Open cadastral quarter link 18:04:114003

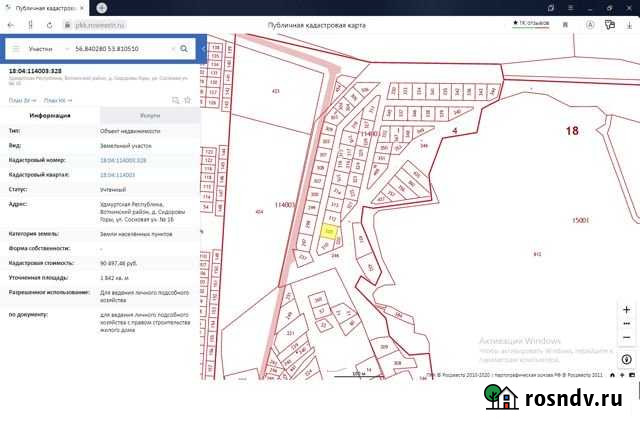[118, 175]
